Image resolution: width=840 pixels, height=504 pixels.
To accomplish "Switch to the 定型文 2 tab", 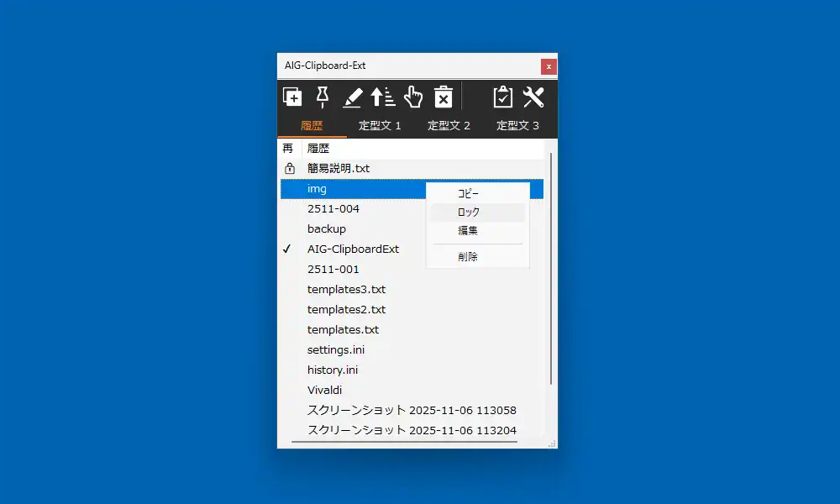I will 449,124.
